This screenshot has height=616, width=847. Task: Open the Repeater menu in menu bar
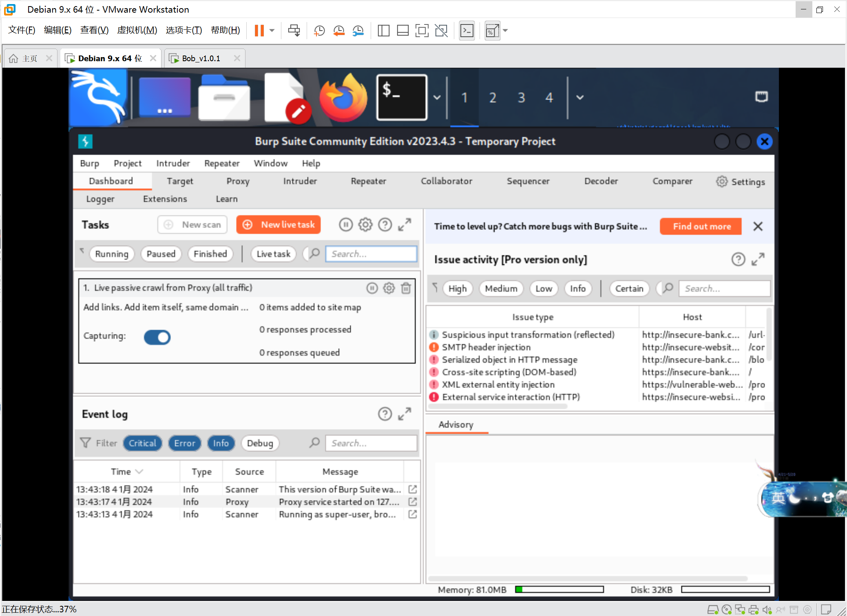point(222,163)
